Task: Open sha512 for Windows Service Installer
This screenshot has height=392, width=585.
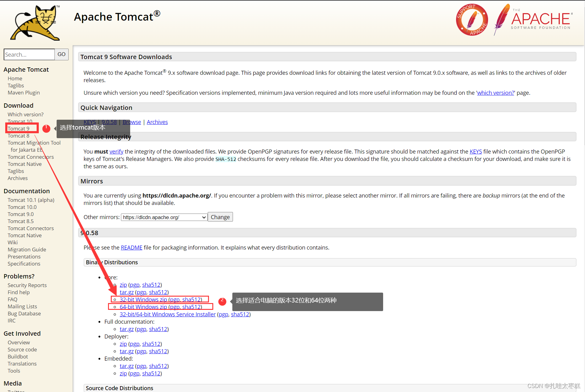Action: [240, 314]
